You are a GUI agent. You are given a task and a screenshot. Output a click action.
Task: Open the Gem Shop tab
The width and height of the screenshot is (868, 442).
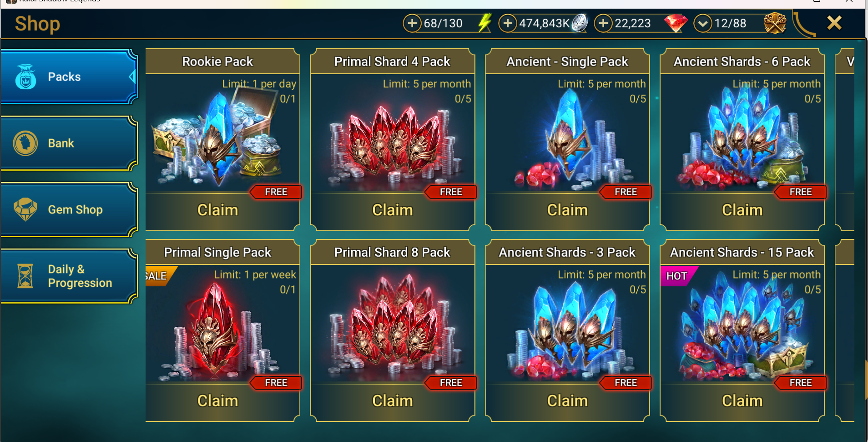(x=69, y=209)
